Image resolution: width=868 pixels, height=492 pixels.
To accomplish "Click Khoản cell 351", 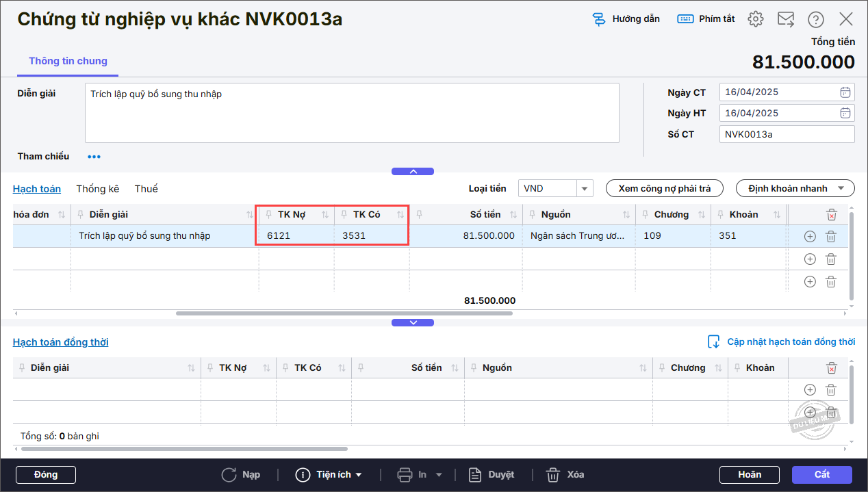I will [748, 236].
